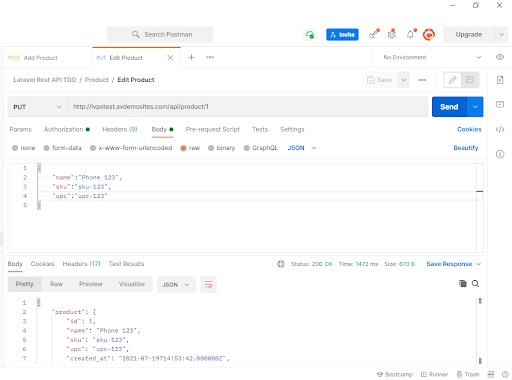This screenshot has width=512, height=380.
Task: Open the satellite capture requests icon
Action: tap(374, 34)
